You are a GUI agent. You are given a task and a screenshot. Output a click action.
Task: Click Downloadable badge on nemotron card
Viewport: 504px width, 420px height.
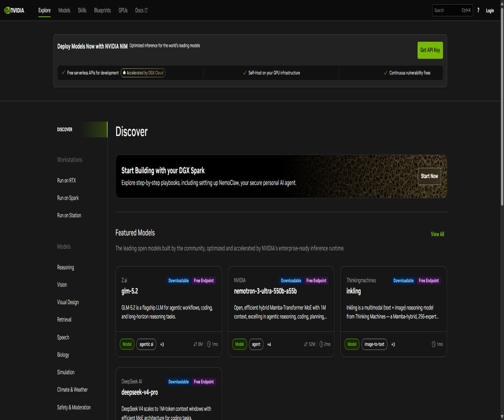tap(291, 281)
